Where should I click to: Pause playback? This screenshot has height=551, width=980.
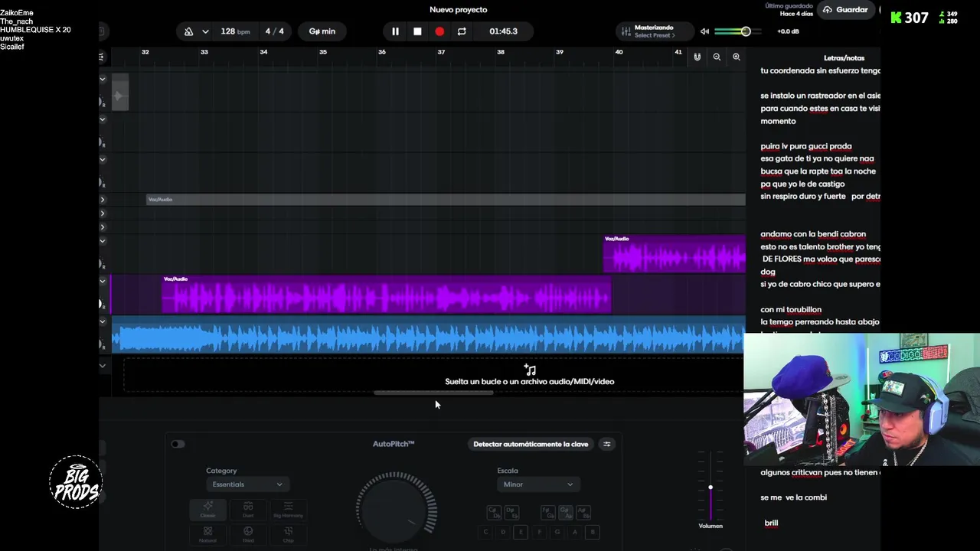pos(395,31)
